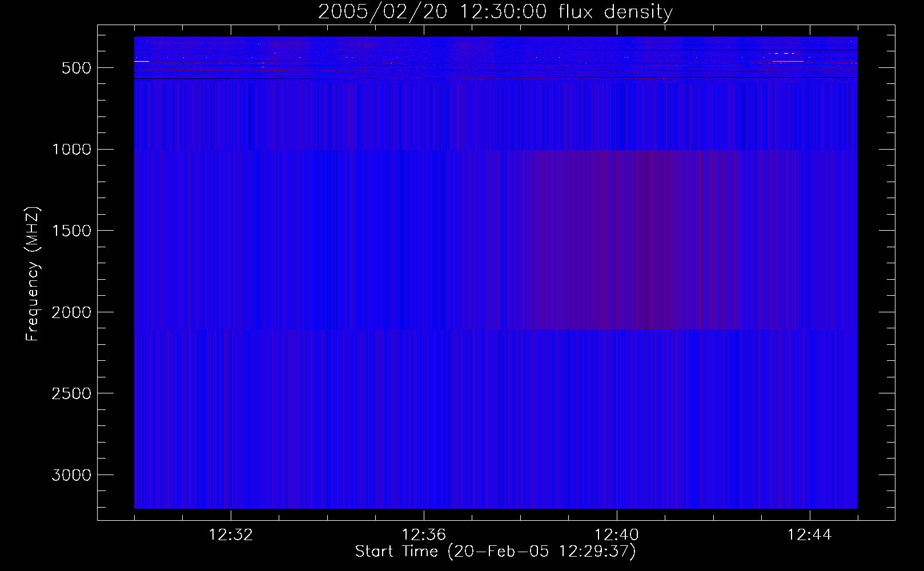Click the 12:36 time tick label
The image size is (924, 571).
click(424, 535)
